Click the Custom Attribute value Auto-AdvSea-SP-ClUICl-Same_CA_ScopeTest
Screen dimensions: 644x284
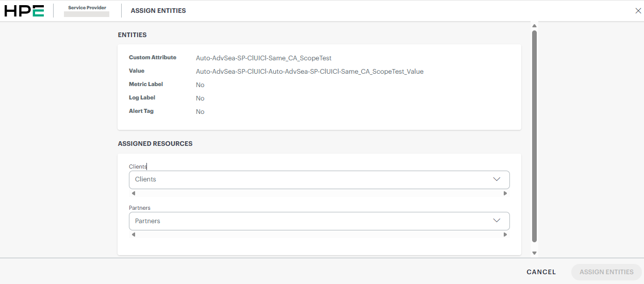(263, 58)
